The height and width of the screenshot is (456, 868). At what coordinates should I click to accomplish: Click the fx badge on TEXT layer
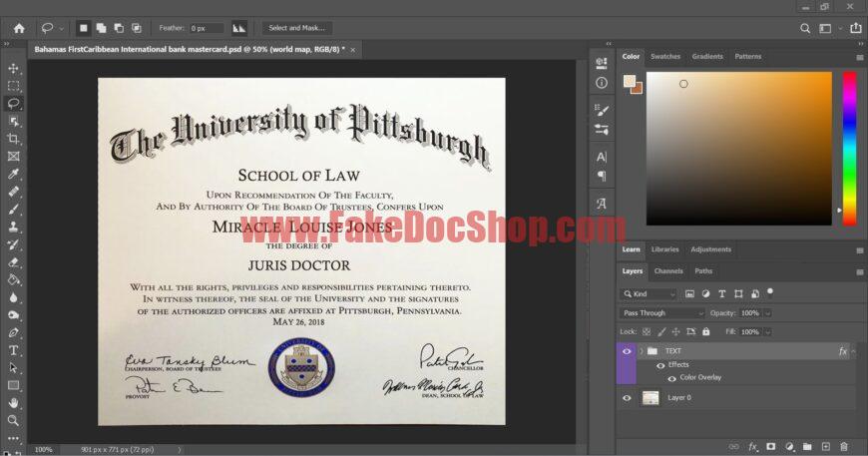[x=842, y=351]
